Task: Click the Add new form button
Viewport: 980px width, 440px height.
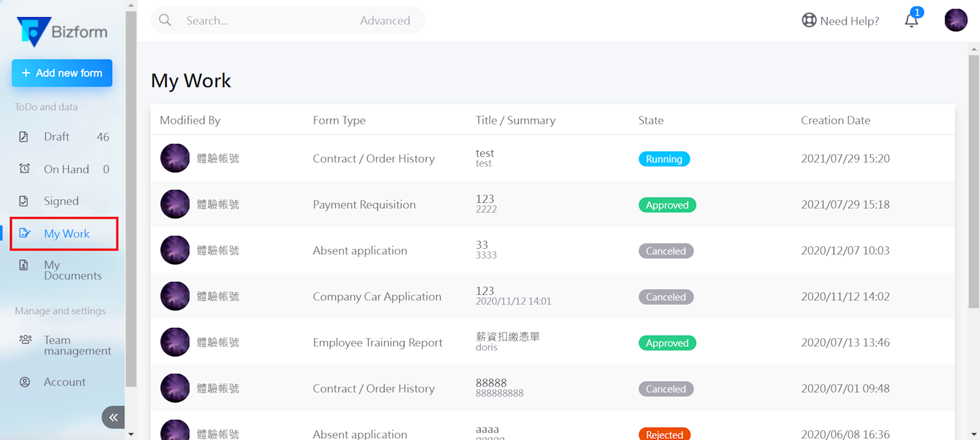Action: click(x=62, y=73)
